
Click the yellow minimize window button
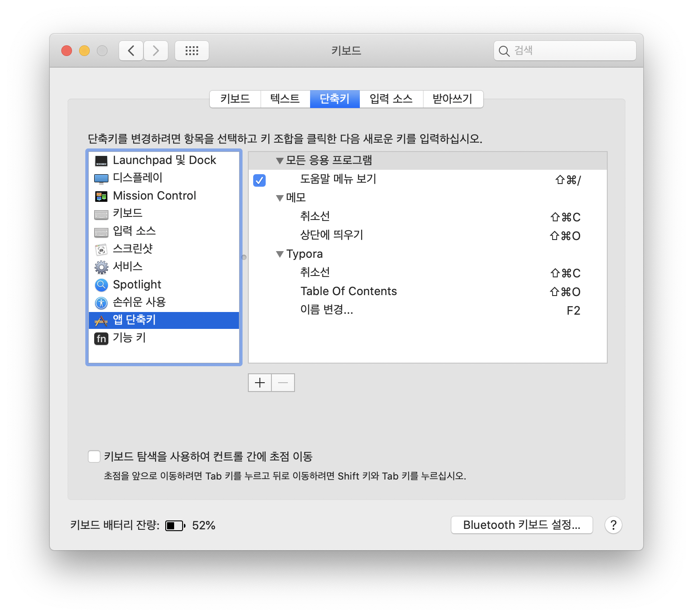pyautogui.click(x=84, y=51)
